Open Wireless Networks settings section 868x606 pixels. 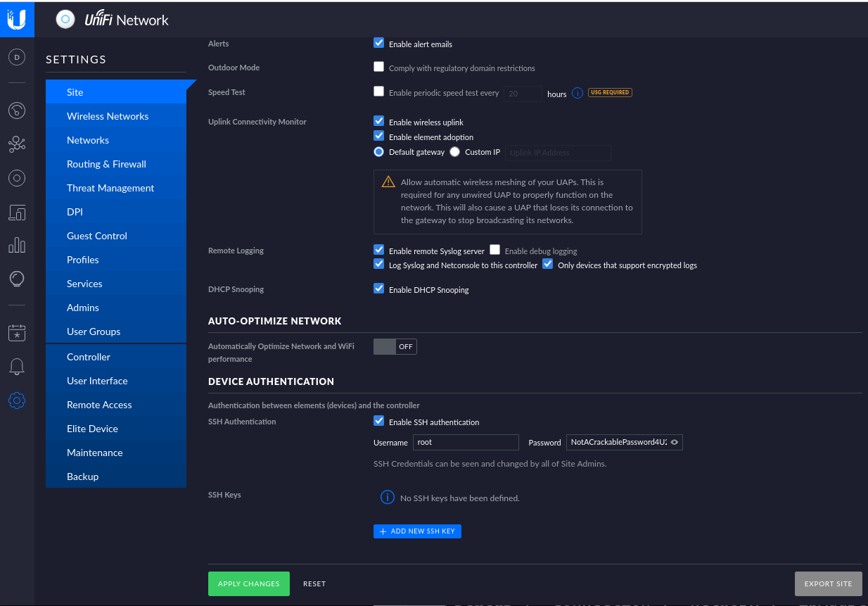pyautogui.click(x=108, y=116)
